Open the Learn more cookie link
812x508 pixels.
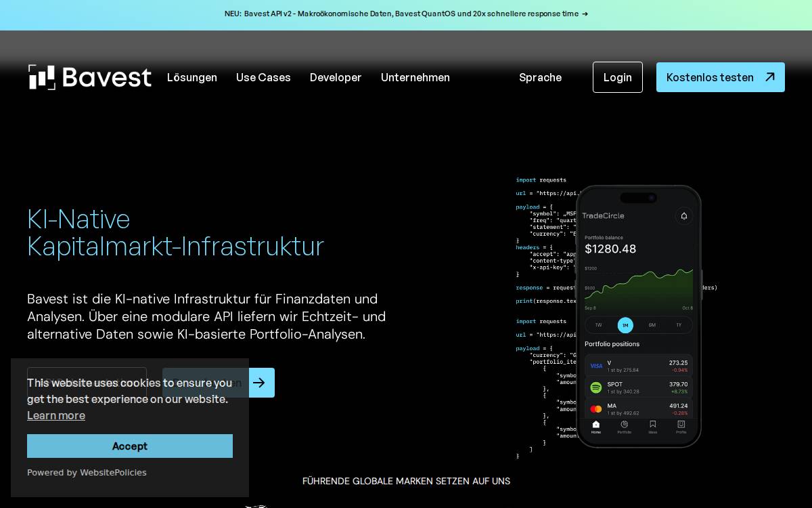pyautogui.click(x=56, y=415)
